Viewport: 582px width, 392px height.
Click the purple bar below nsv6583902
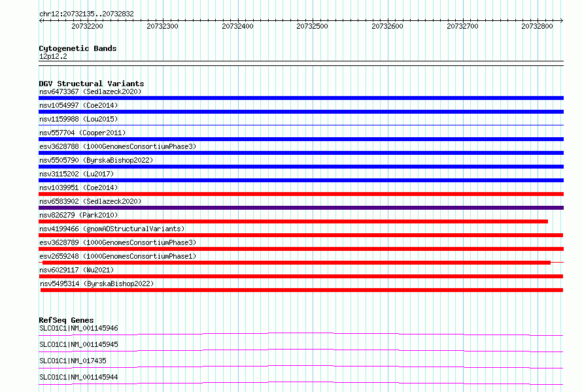click(x=301, y=208)
